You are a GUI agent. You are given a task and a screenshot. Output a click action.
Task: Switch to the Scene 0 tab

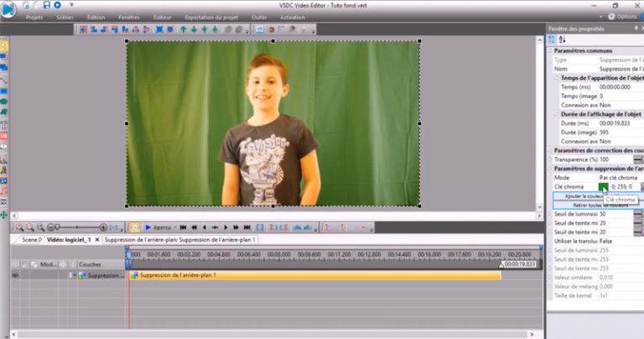(x=30, y=239)
